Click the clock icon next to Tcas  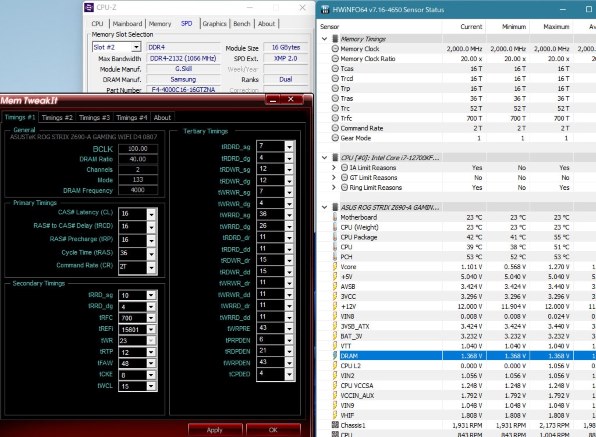[x=335, y=68]
